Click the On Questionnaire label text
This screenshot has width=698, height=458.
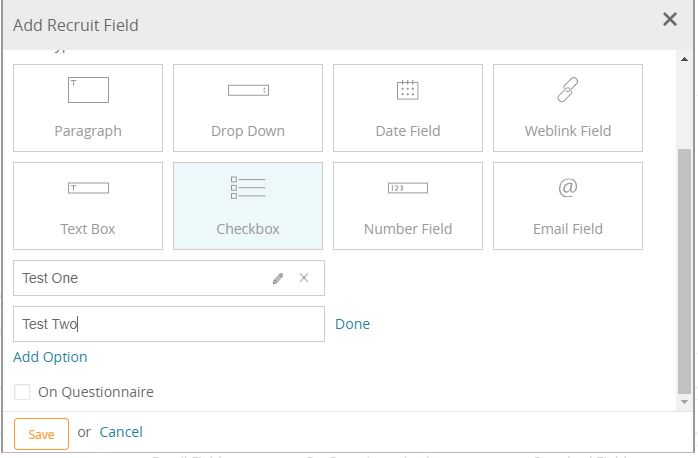click(x=96, y=392)
